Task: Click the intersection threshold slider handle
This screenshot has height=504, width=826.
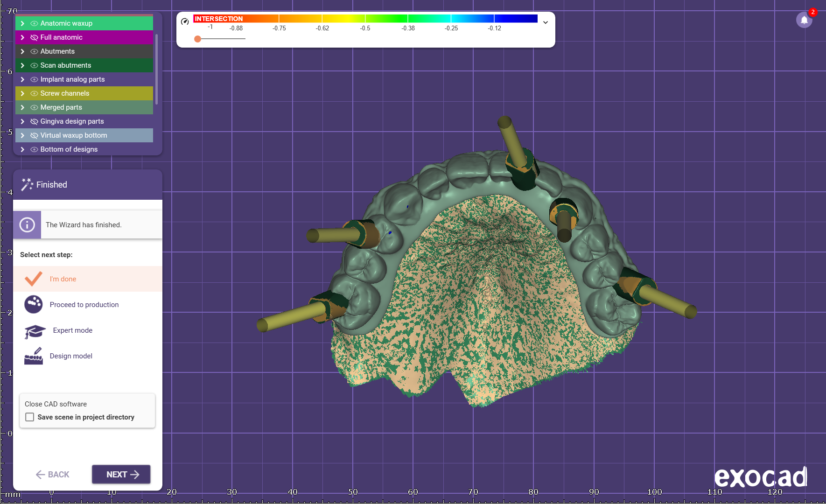Action: (198, 39)
